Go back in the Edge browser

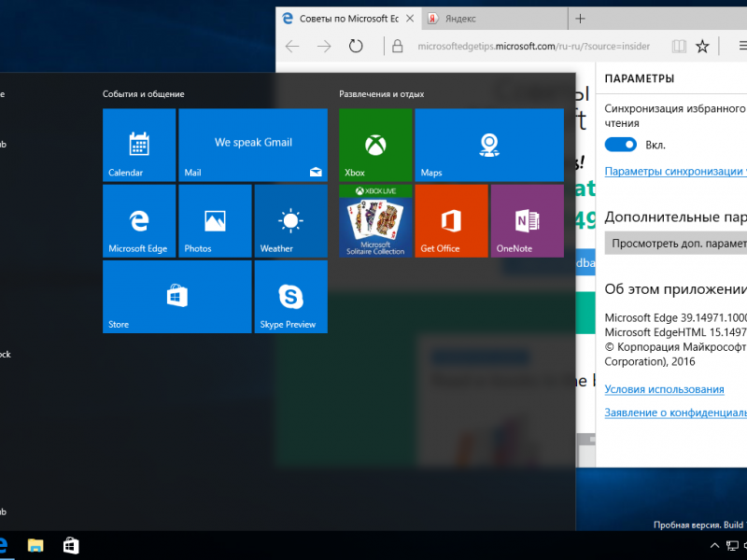(x=292, y=46)
